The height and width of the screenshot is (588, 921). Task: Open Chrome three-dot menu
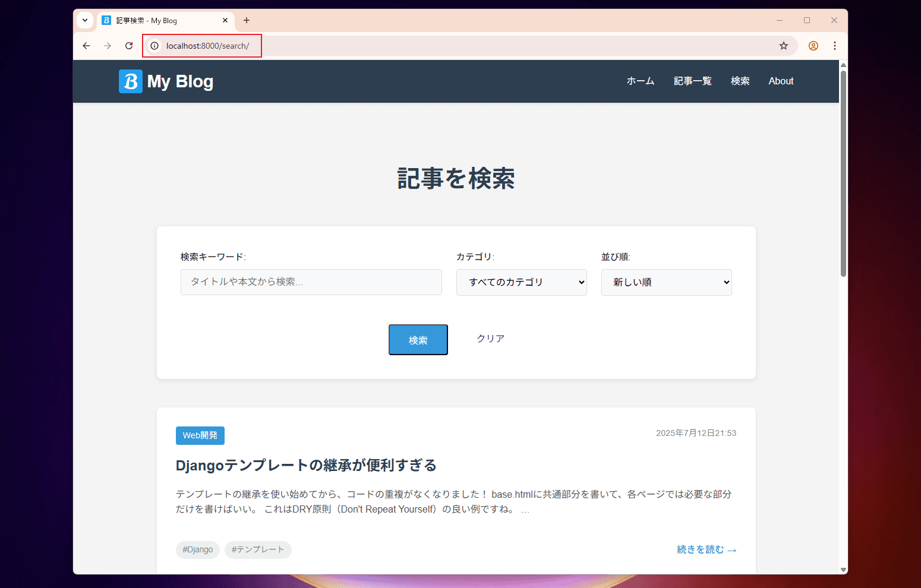click(x=835, y=46)
